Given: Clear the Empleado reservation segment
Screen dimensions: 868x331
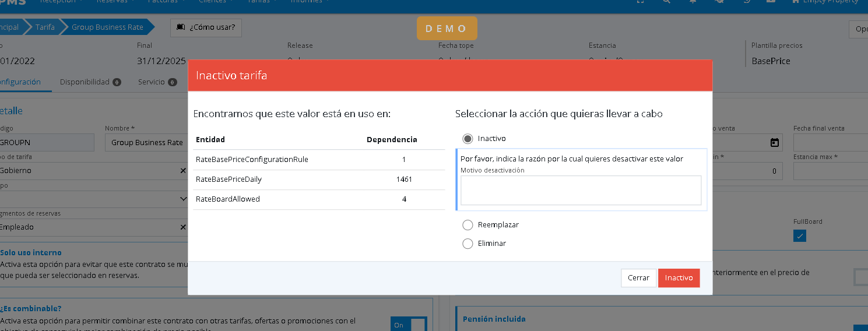Looking at the screenshot, I should [x=182, y=227].
